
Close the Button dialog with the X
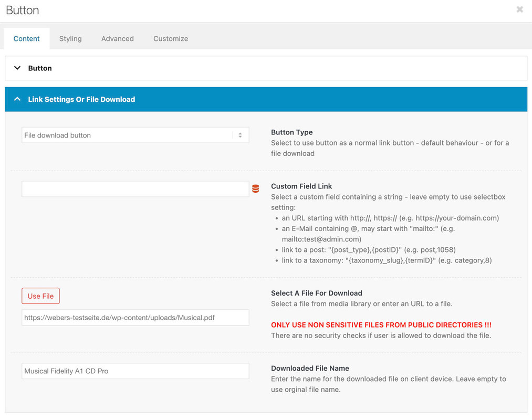(x=519, y=9)
